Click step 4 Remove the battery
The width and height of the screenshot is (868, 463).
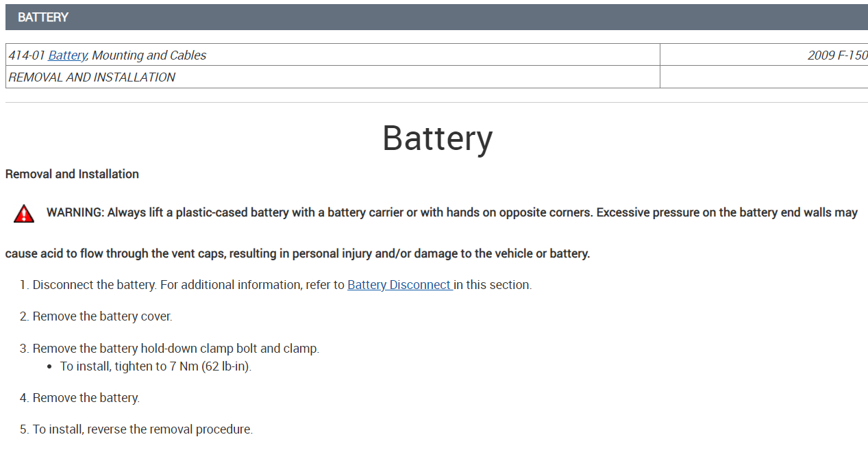click(x=86, y=398)
